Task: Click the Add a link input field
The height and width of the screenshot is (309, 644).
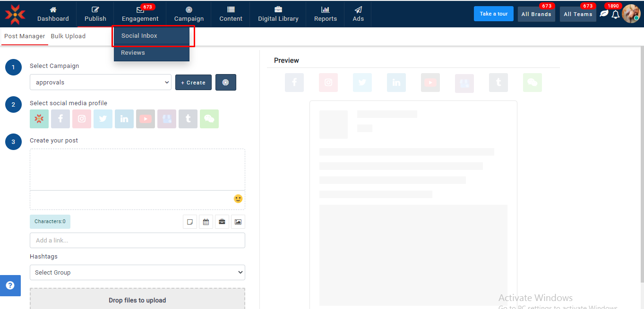Action: tap(137, 240)
